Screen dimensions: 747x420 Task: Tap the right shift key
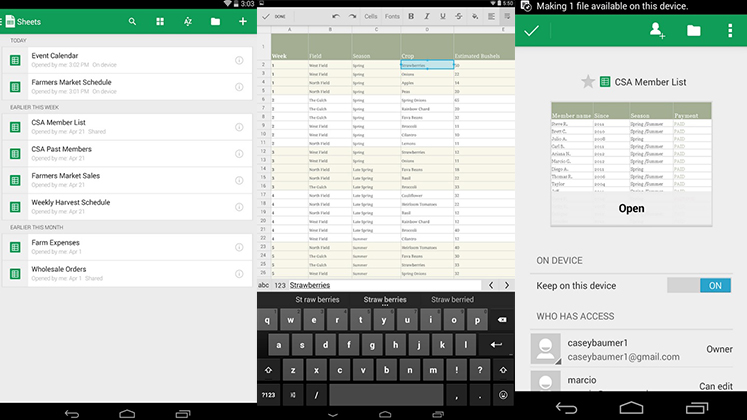[x=503, y=370]
